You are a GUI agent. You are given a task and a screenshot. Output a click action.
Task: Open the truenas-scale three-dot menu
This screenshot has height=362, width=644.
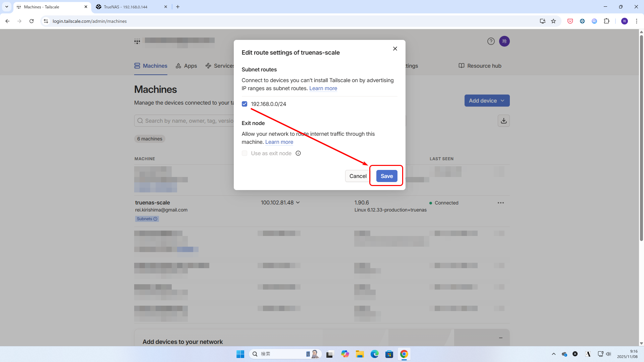tap(500, 203)
